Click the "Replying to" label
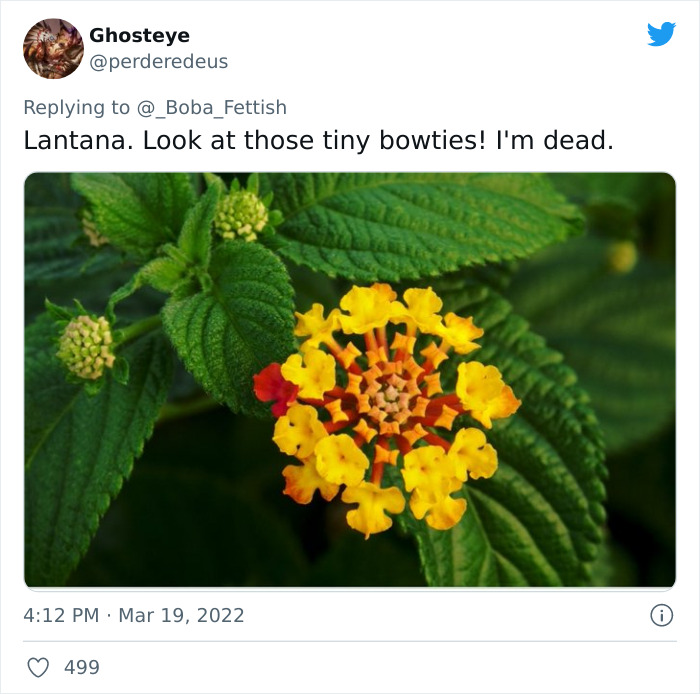Viewport: 700px width, 694px height. coord(76,108)
